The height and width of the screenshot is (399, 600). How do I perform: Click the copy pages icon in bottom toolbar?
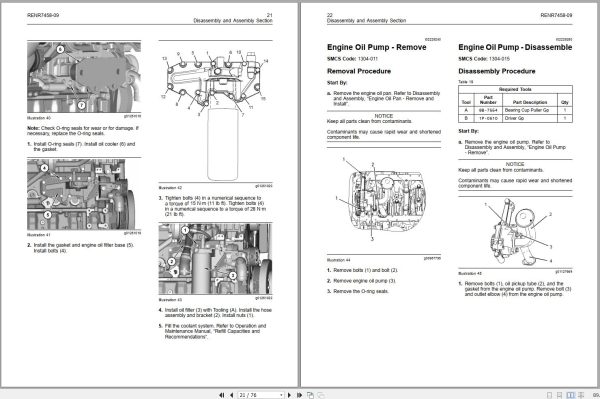tap(310, 395)
